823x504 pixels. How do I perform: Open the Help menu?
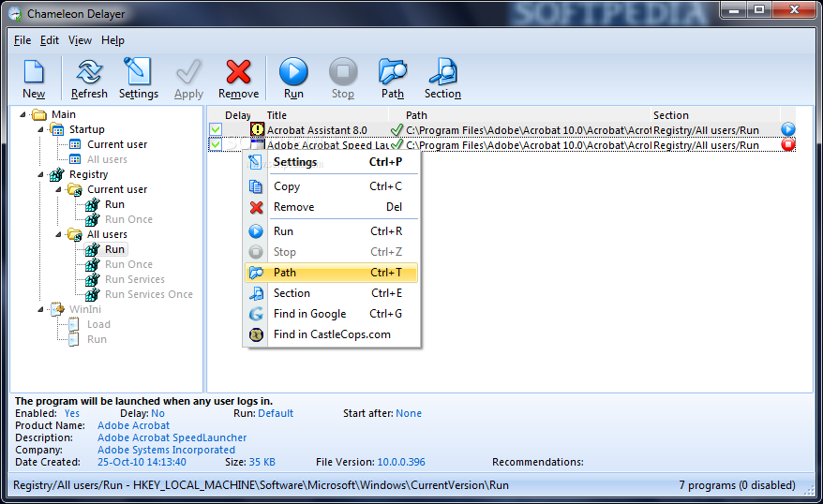tap(112, 40)
